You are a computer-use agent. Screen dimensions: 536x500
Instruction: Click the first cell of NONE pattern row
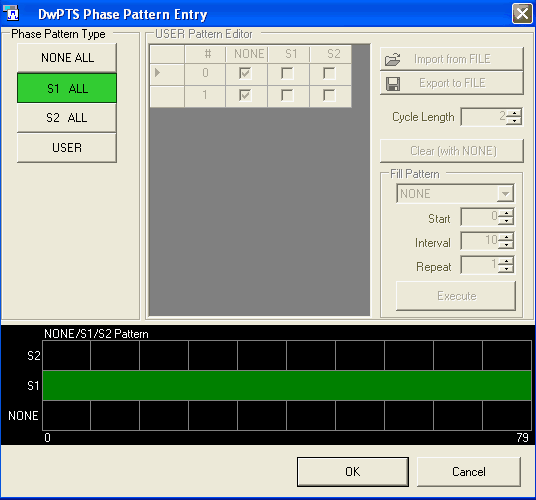click(x=67, y=416)
